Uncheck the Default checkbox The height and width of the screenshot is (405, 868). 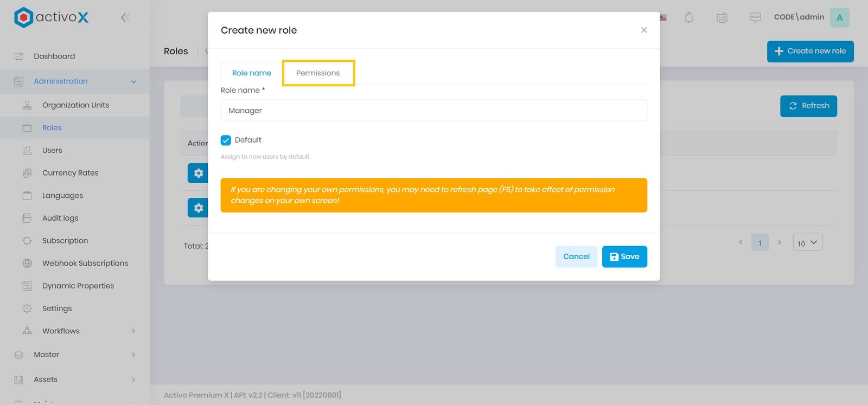(226, 140)
